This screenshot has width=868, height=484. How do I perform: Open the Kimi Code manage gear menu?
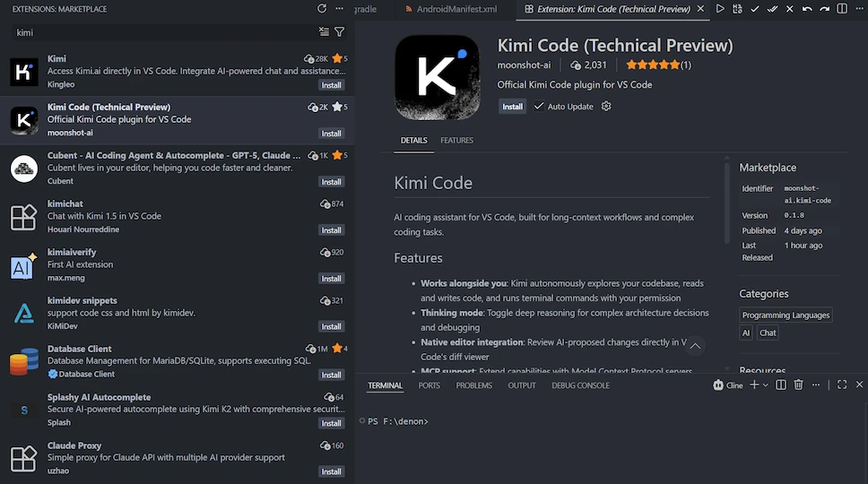coord(606,106)
